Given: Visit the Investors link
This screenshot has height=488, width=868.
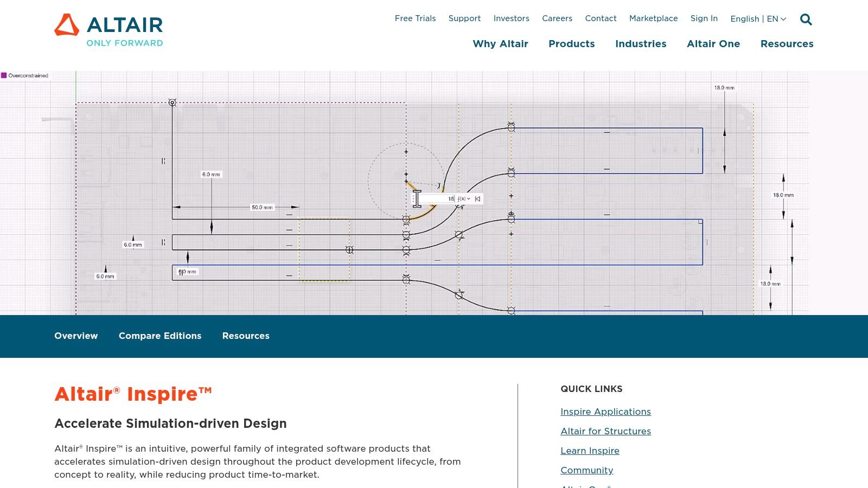Looking at the screenshot, I should click(511, 18).
